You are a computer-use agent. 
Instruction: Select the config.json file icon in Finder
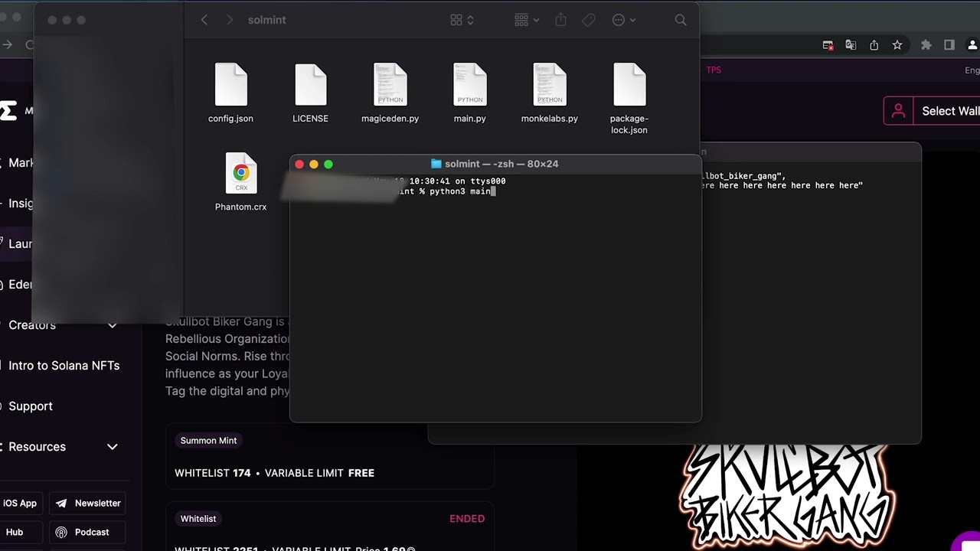[230, 84]
